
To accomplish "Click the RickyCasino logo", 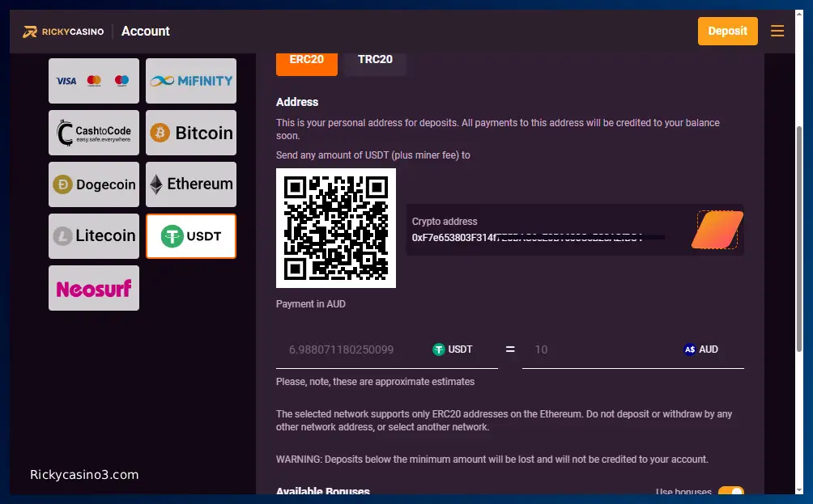I will (63, 32).
